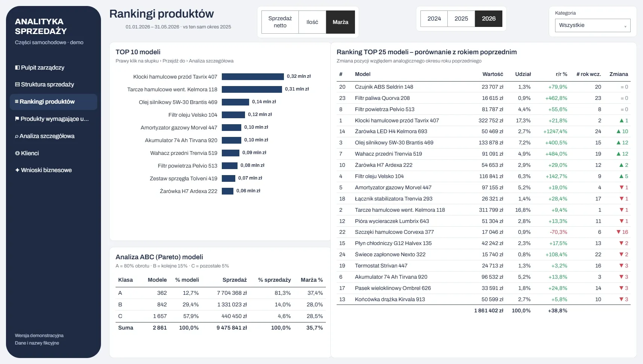Image resolution: width=643 pixels, height=364 pixels.
Task: Click the Filtr oleju Velsko 104 bar
Action: (x=233, y=115)
